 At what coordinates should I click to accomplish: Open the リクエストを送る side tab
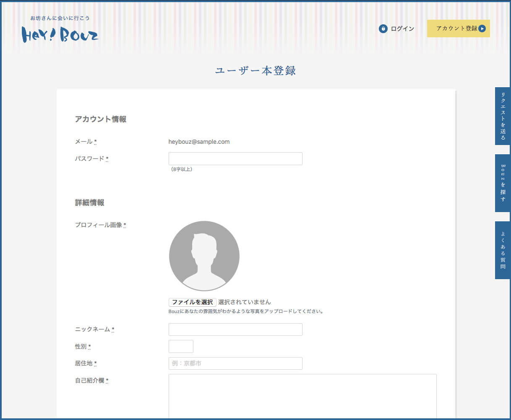[503, 116]
